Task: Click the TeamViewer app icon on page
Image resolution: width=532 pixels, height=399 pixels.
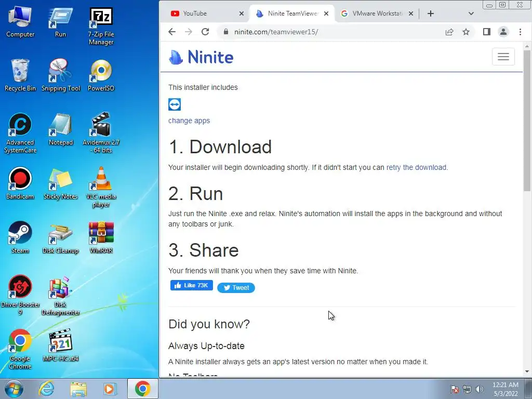Action: point(175,104)
